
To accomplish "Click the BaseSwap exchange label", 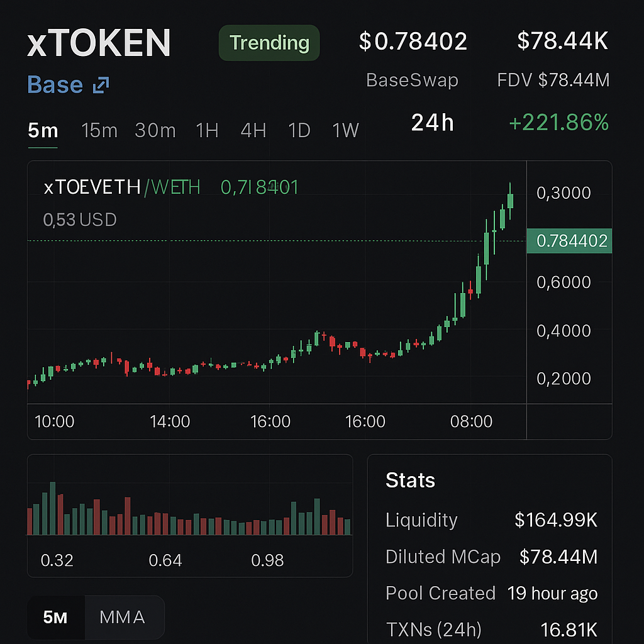I will pos(412,80).
